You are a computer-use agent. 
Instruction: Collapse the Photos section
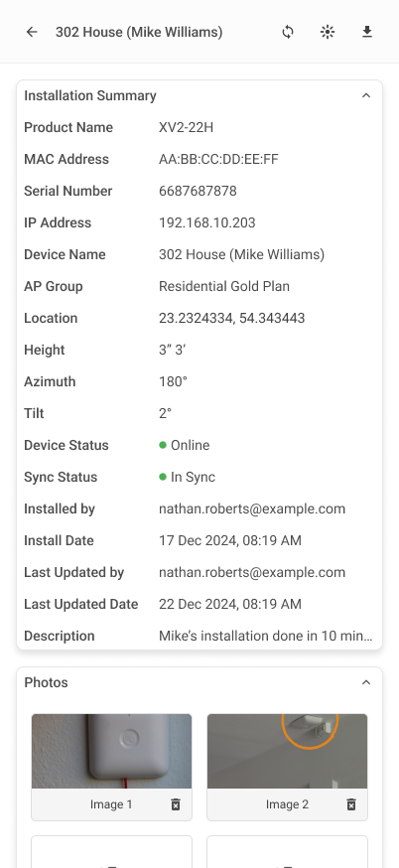[366, 682]
